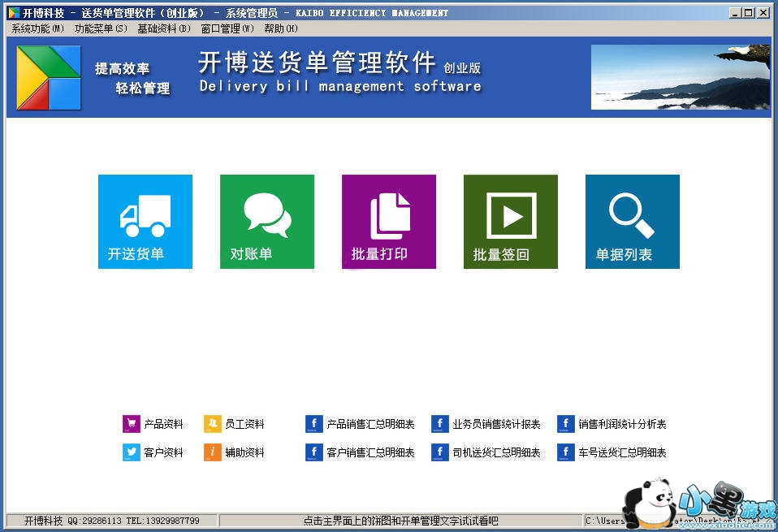Image resolution: width=778 pixels, height=532 pixels.
Task: Open the 单据列表 magnifier tile
Action: pos(633,222)
